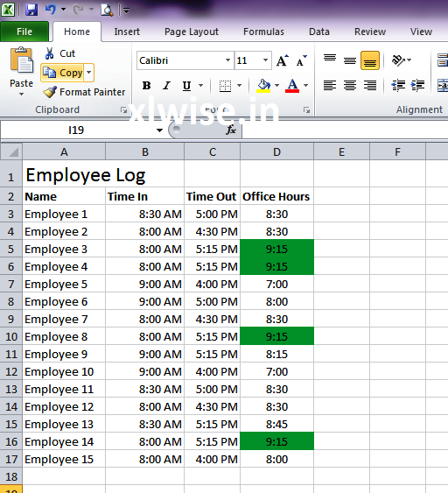Click Orientation text rotation icon

398,60
